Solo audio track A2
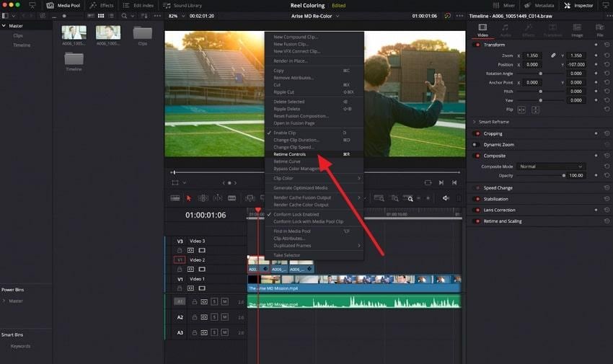Viewport: 613px width, 364px height. coord(214,317)
